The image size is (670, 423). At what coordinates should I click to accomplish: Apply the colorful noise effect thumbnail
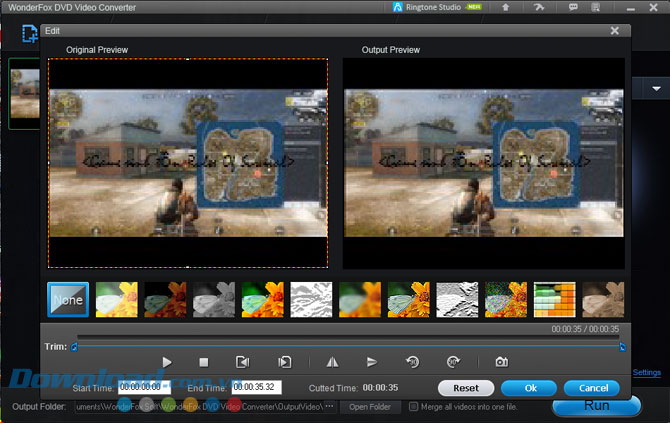pyautogui.click(x=506, y=300)
